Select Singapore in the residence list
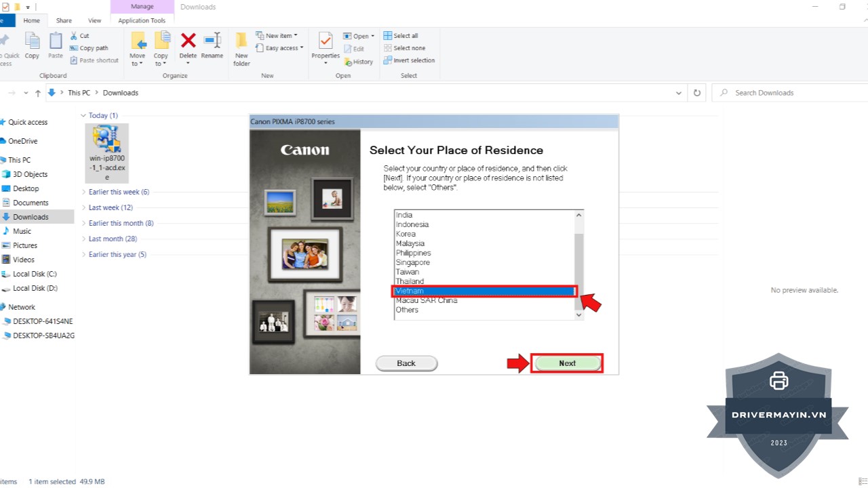 pos(413,262)
